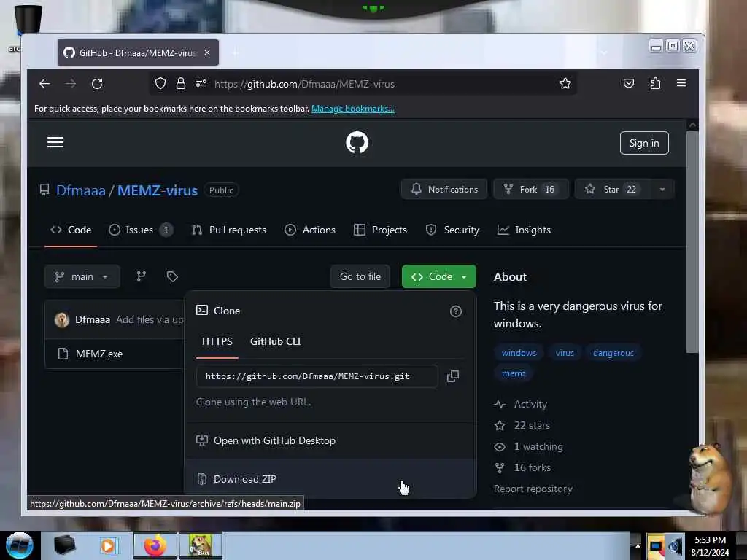Open the browser extensions puzzle icon

655,83
